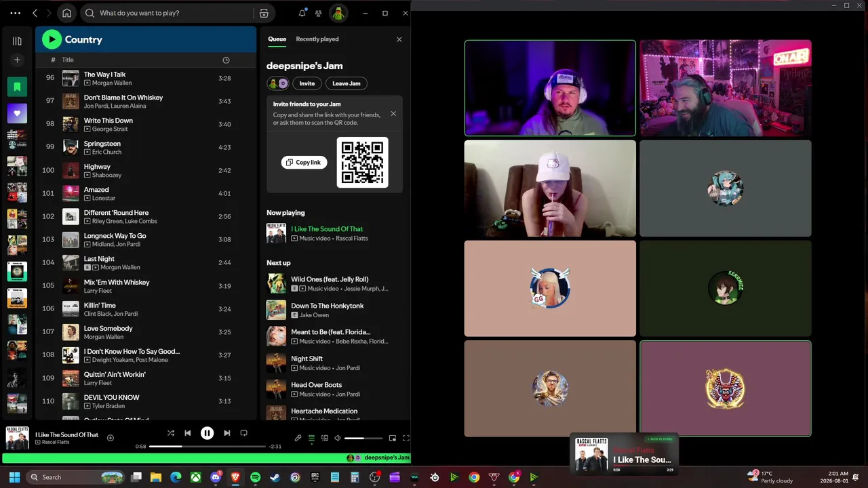Open Discord from the taskbar
This screenshot has width=868, height=488.
pyautogui.click(x=216, y=477)
